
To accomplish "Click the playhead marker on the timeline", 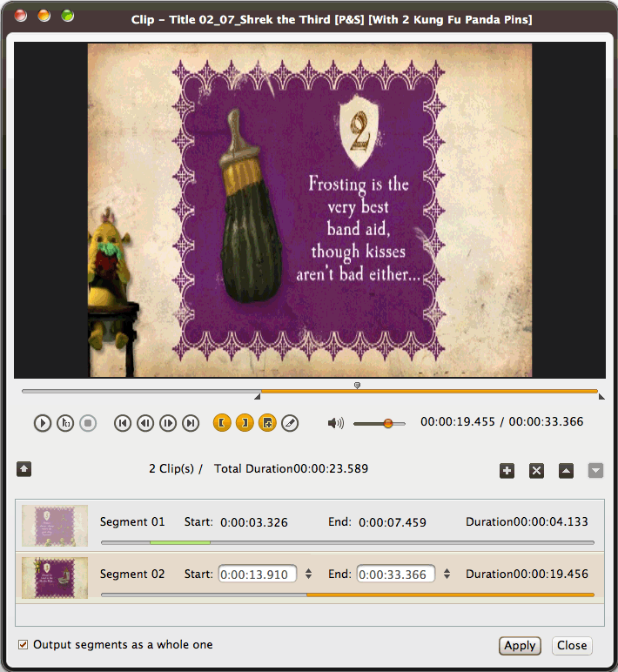I will point(357,386).
